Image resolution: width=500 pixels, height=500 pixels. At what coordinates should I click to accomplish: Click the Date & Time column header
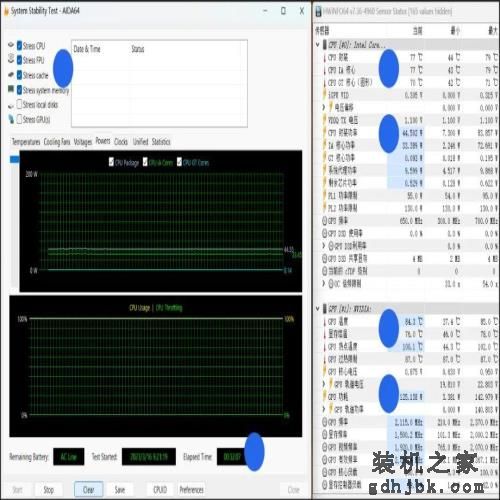point(87,49)
